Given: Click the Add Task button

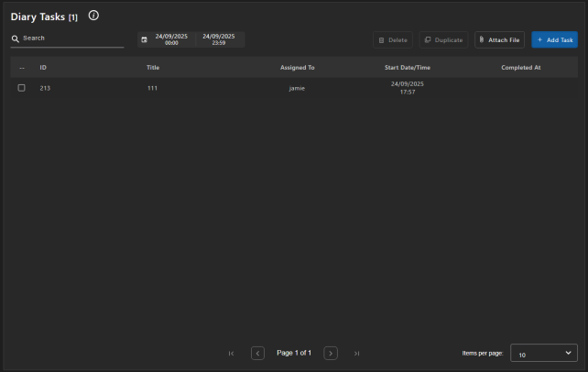Looking at the screenshot, I should [x=554, y=40].
